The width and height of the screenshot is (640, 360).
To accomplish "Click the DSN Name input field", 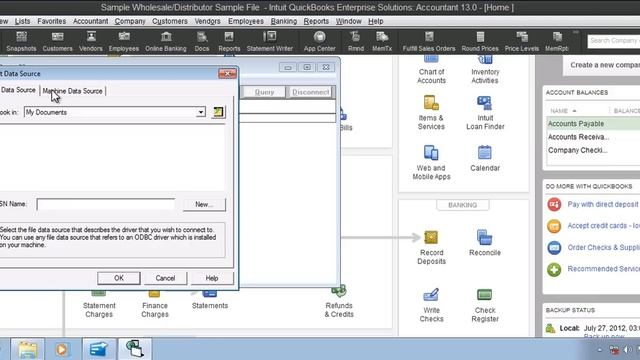I will point(106,204).
